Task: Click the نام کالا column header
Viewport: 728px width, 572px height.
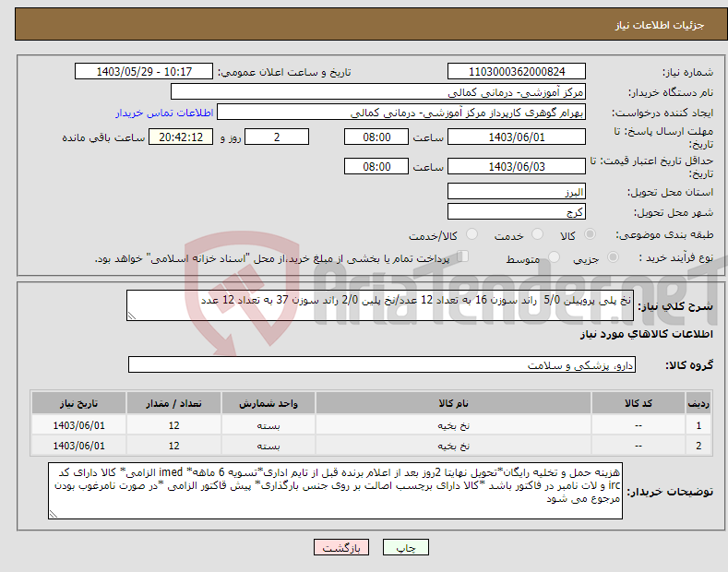Action: 453,403
